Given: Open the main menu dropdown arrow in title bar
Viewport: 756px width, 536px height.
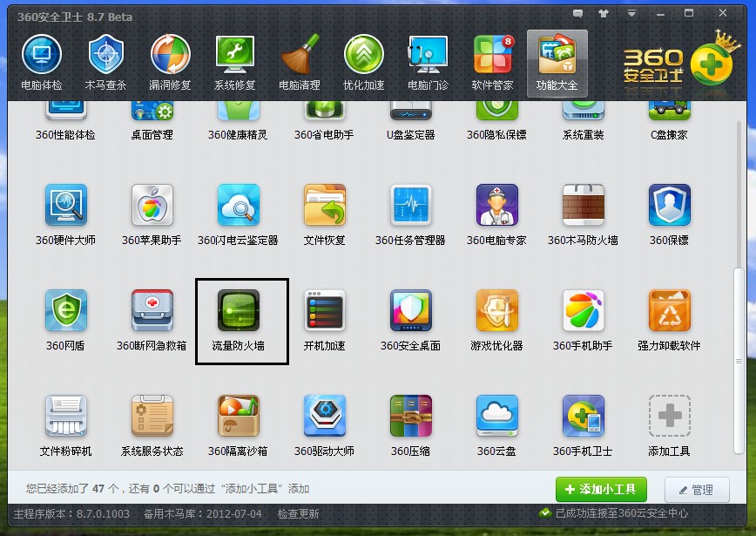Looking at the screenshot, I should tap(631, 13).
